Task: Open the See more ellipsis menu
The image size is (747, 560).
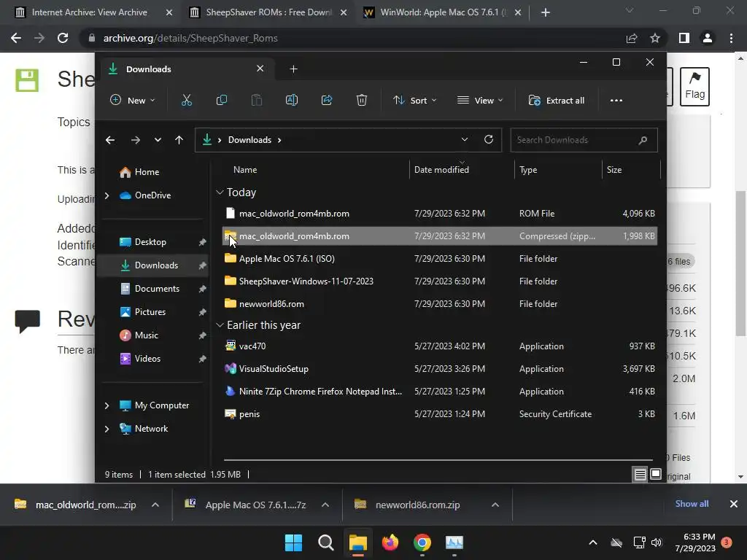Action: tap(616, 101)
